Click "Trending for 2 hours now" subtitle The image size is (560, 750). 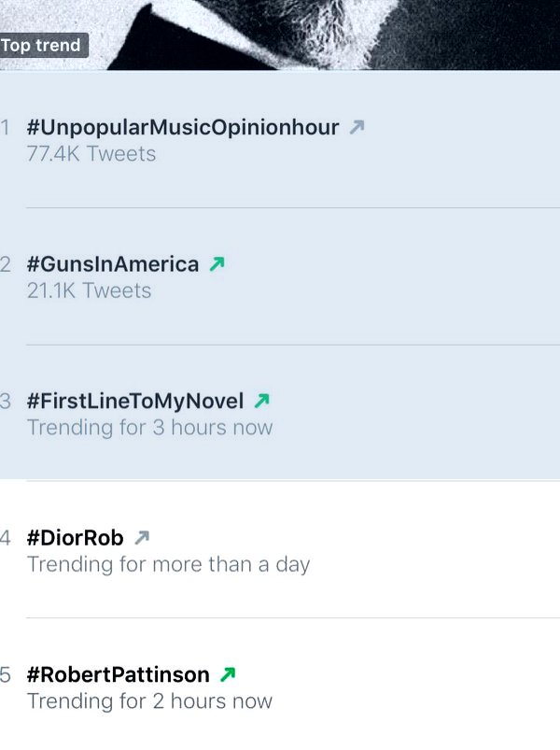click(x=149, y=701)
